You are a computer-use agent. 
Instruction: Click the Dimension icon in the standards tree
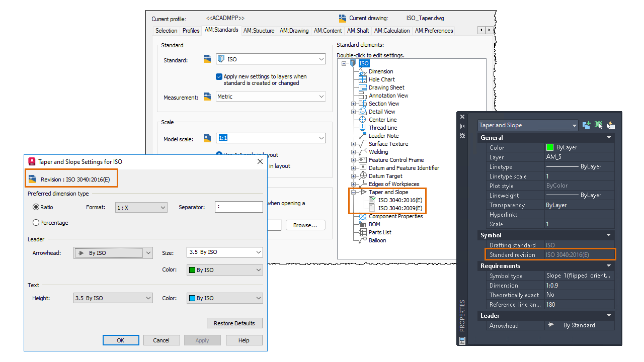point(362,71)
